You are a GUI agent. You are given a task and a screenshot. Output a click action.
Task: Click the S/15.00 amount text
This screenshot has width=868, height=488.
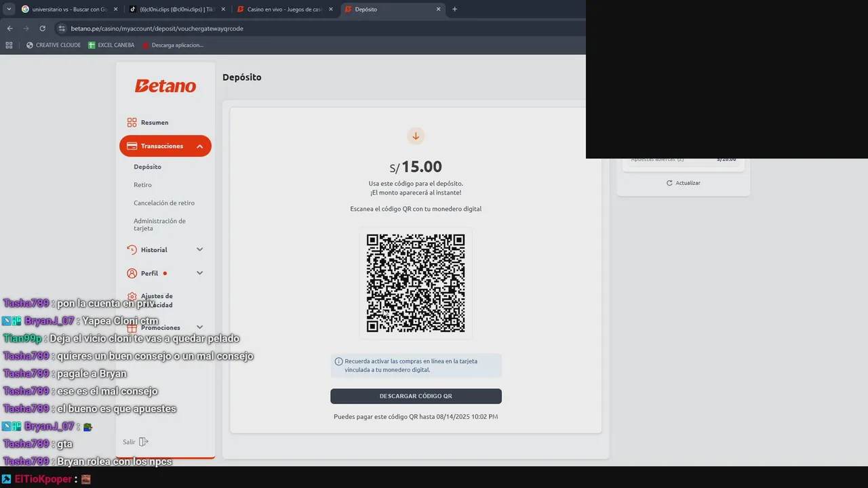[x=416, y=167]
